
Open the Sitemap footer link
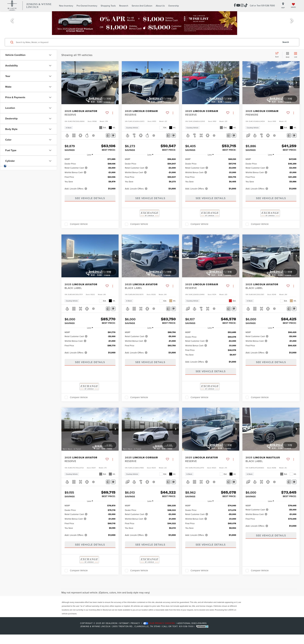pos(124,623)
